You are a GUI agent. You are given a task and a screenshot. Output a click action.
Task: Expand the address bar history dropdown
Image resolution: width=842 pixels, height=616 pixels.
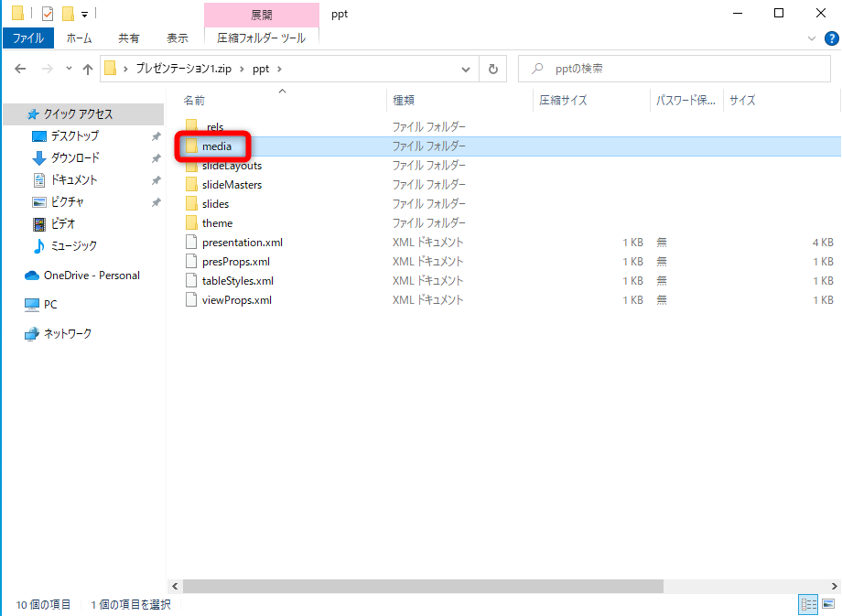tap(466, 70)
